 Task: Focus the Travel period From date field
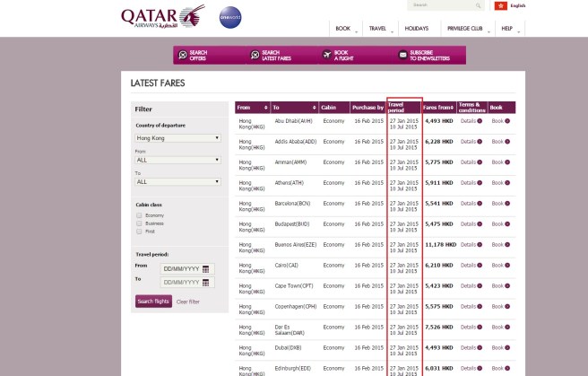coord(187,269)
